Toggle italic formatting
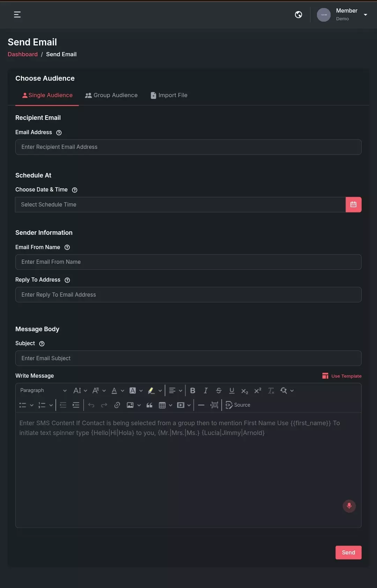This screenshot has height=588, width=377. (206, 391)
